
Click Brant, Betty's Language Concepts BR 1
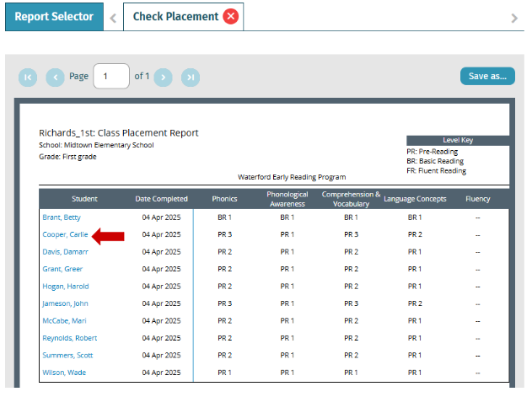point(415,217)
